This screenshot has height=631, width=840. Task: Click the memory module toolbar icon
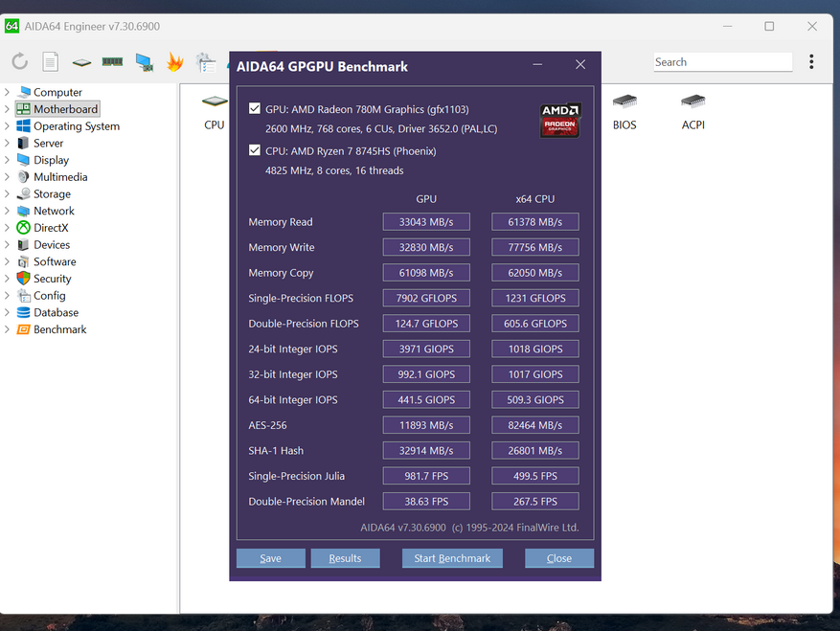(112, 61)
